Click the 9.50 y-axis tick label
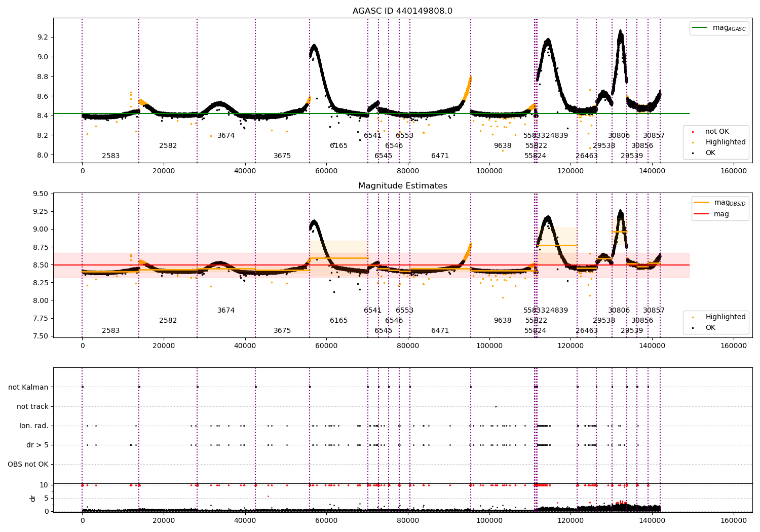Screen dimensions: 760x532 coord(40,194)
